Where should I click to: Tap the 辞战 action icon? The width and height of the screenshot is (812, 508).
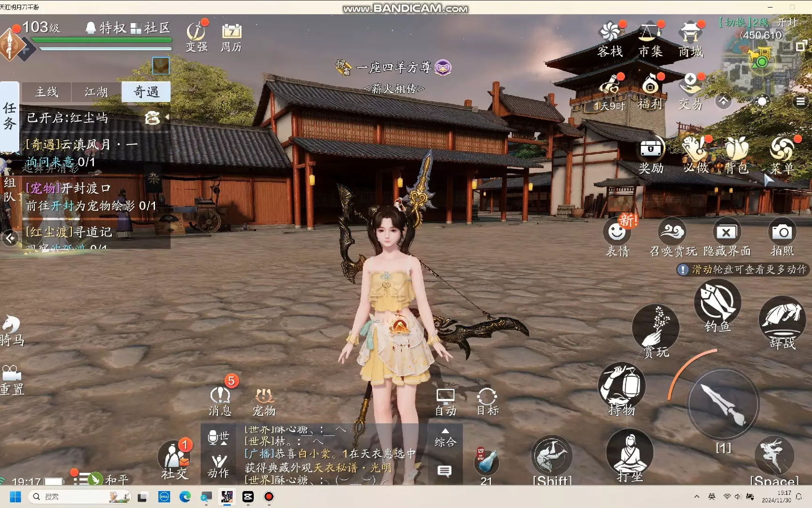click(782, 324)
